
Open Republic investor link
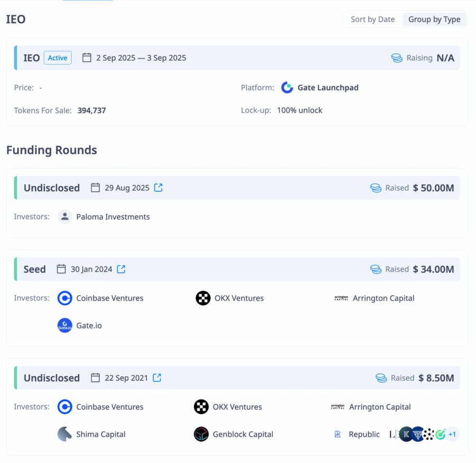coord(364,434)
